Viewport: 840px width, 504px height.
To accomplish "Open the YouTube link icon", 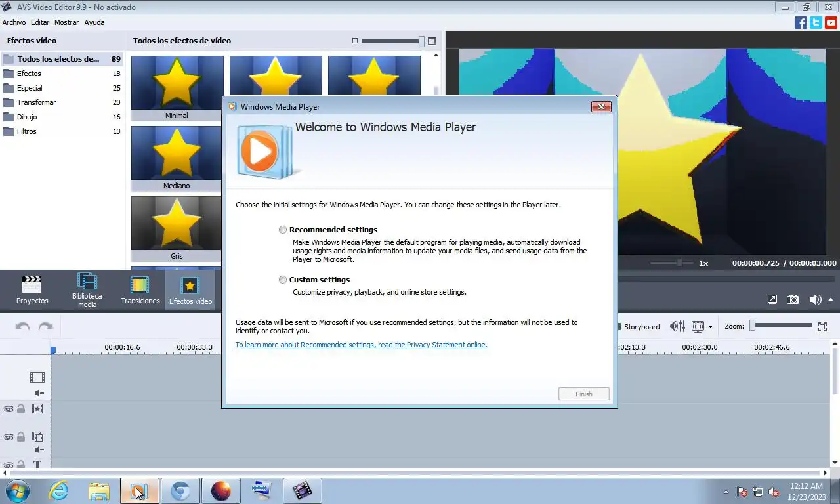I will coord(831,22).
